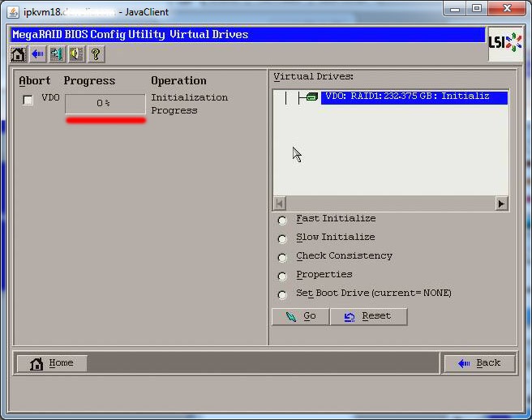Click the LSI logo

coord(505,43)
